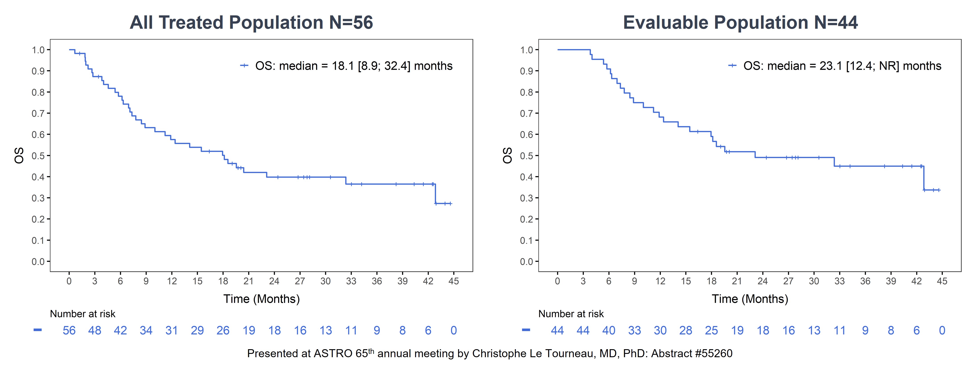The image size is (980, 369).
Task: Click the right chart's legend plus marker
Action: point(732,66)
